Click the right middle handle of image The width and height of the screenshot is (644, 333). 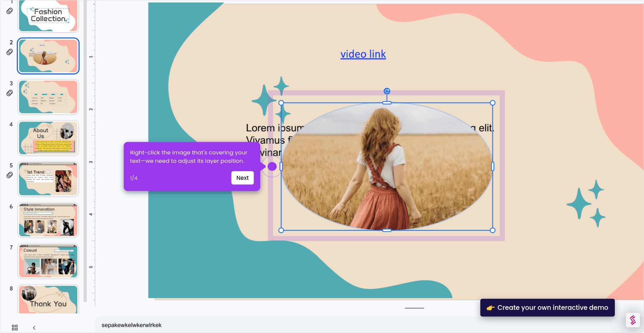pyautogui.click(x=493, y=166)
